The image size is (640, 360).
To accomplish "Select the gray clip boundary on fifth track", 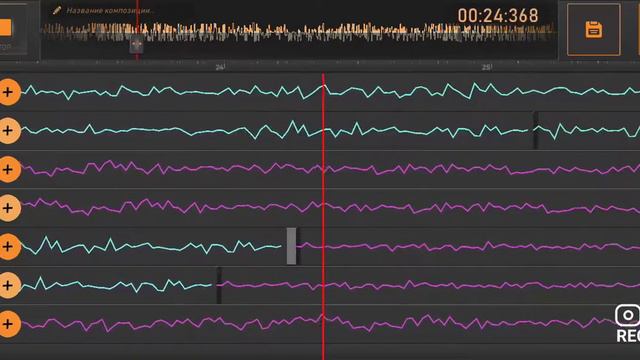I will [291, 246].
